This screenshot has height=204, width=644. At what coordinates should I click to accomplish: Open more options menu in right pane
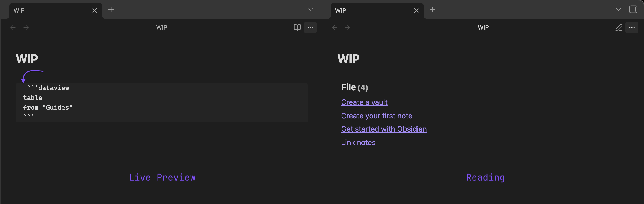(632, 27)
